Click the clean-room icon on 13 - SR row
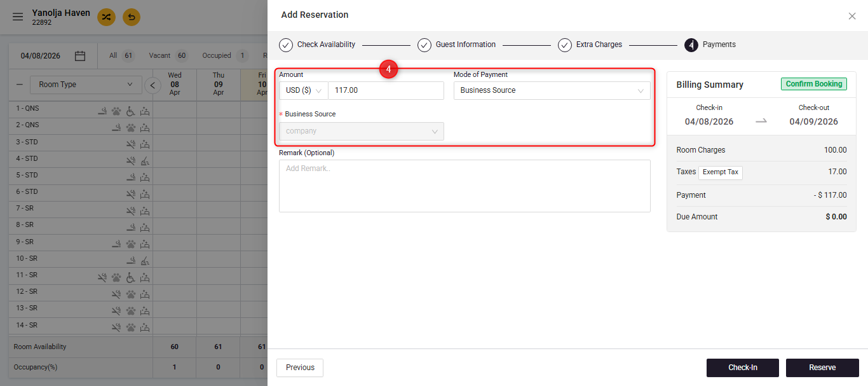 click(145, 311)
